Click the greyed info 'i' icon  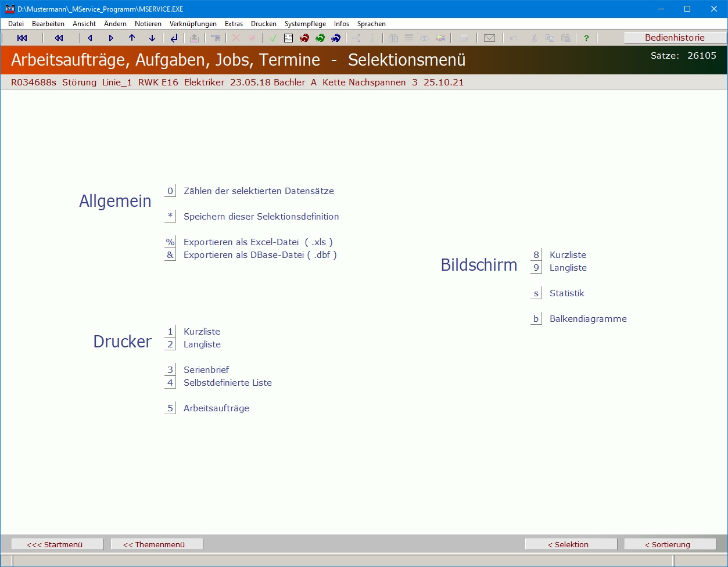pos(372,38)
